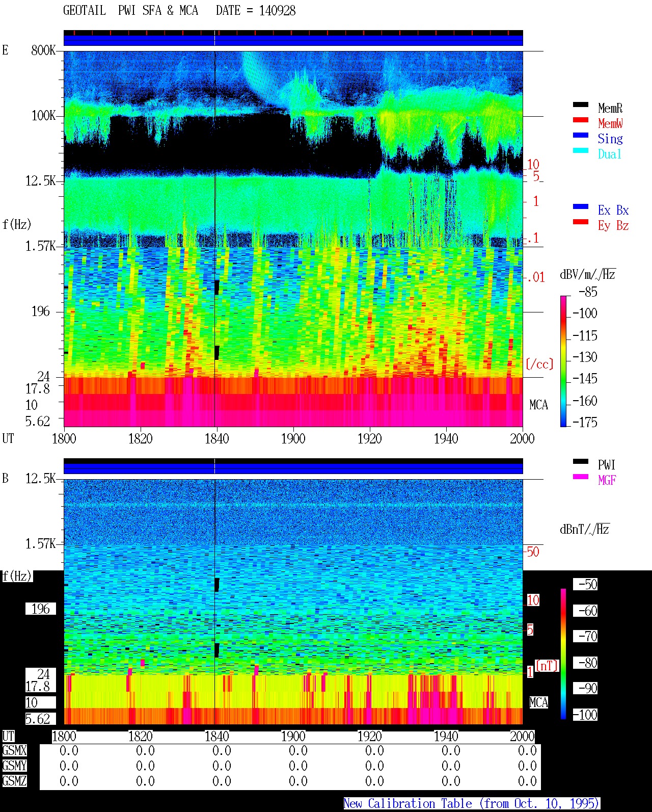
Task: Click the 12.5K label on the E panel
Action: coord(41,180)
